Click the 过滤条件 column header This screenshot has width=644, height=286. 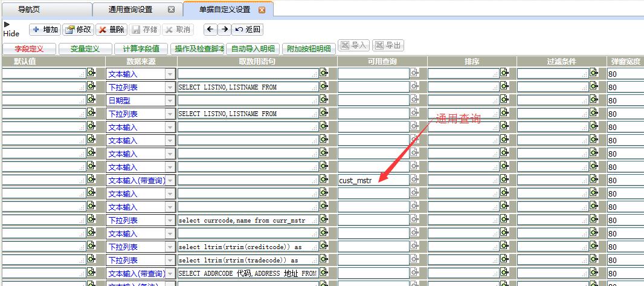click(561, 62)
